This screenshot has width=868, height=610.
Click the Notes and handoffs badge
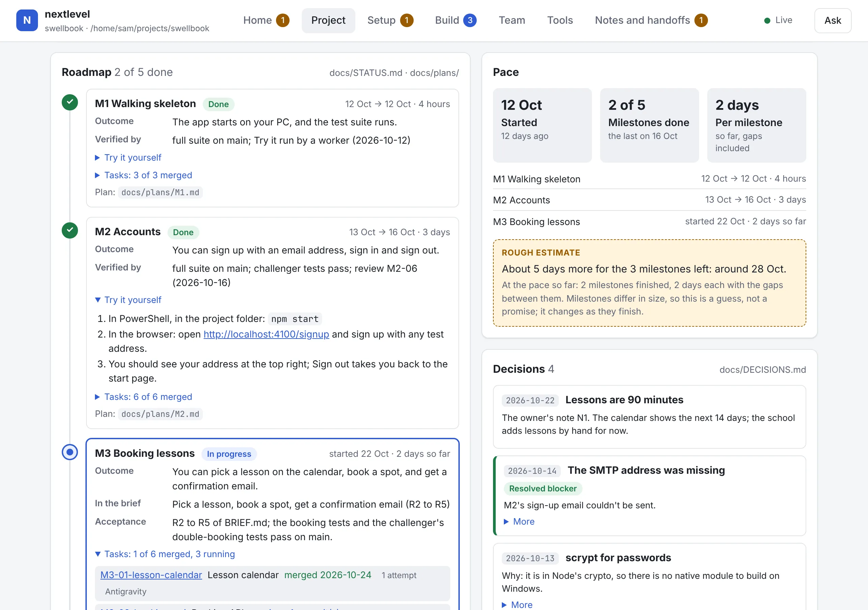(701, 20)
